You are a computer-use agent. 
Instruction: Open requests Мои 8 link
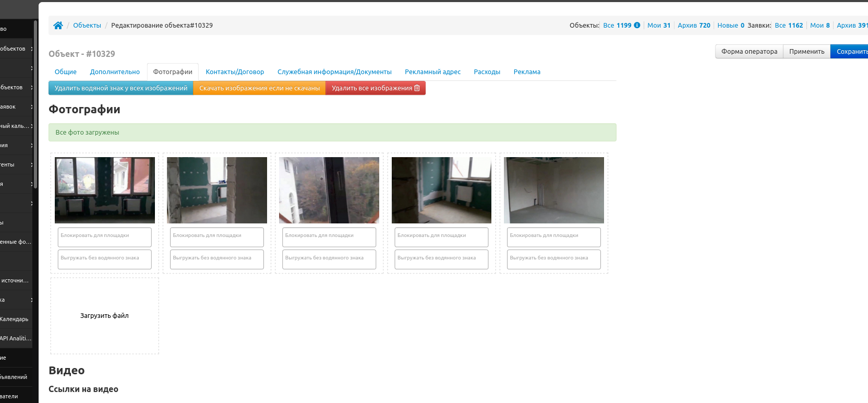point(820,25)
